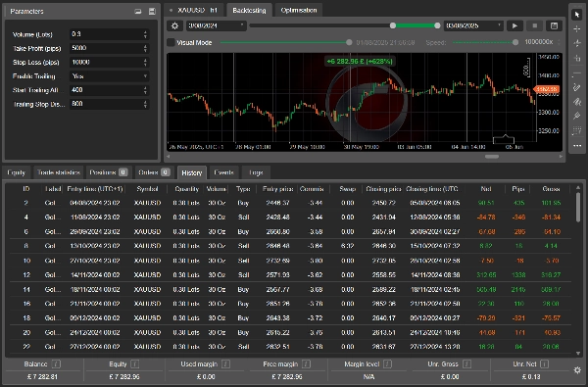Click the load parameters icon beside save
Image resolution: width=588 pixels, height=387 pixels.
tap(138, 11)
